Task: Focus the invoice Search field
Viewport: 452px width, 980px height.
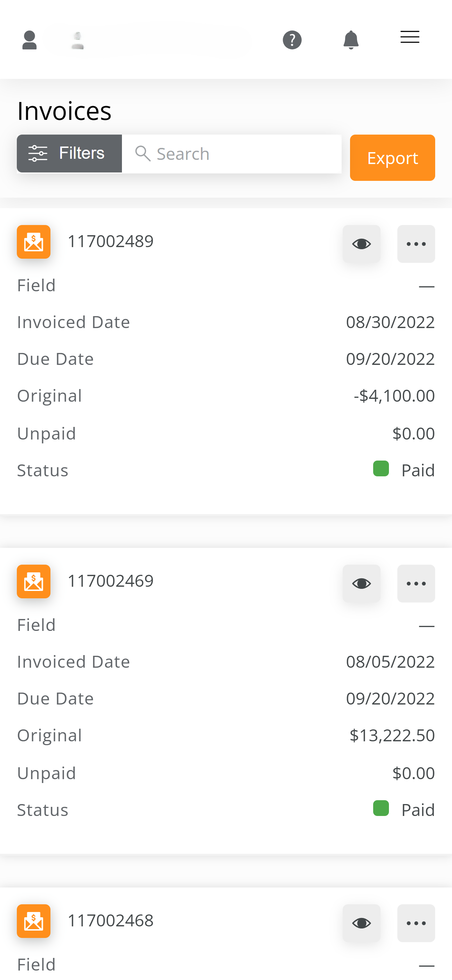Action: (232, 154)
